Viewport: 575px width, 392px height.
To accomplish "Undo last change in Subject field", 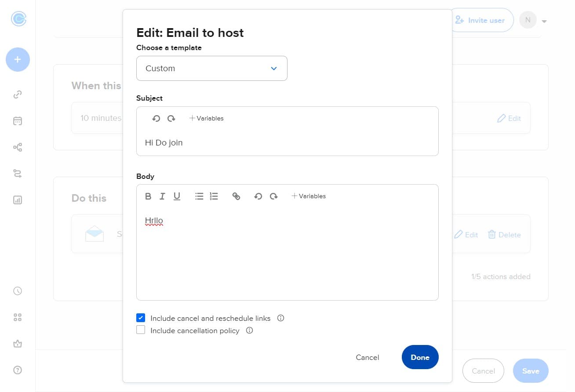I will pos(156,119).
